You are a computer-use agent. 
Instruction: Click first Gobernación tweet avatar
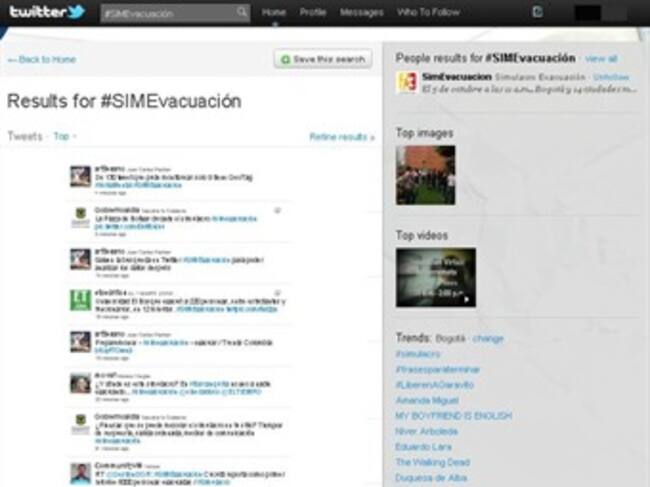(x=80, y=217)
